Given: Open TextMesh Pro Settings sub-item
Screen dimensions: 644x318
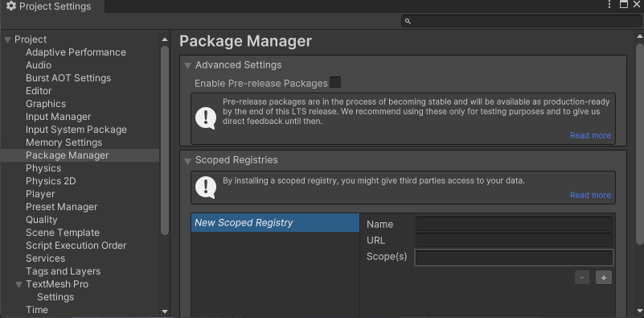Looking at the screenshot, I should (55, 297).
